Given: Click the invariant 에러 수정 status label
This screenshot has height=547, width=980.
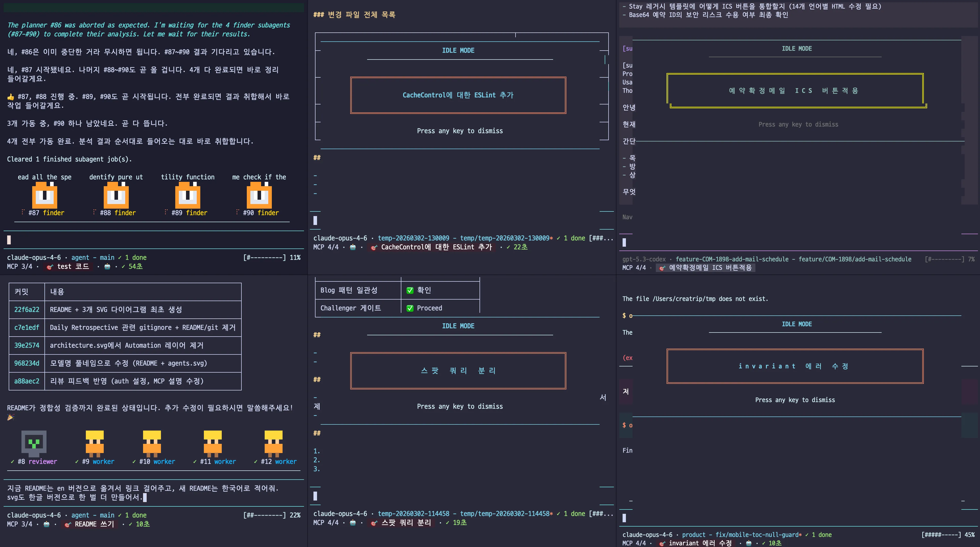Looking at the screenshot, I should (700, 543).
